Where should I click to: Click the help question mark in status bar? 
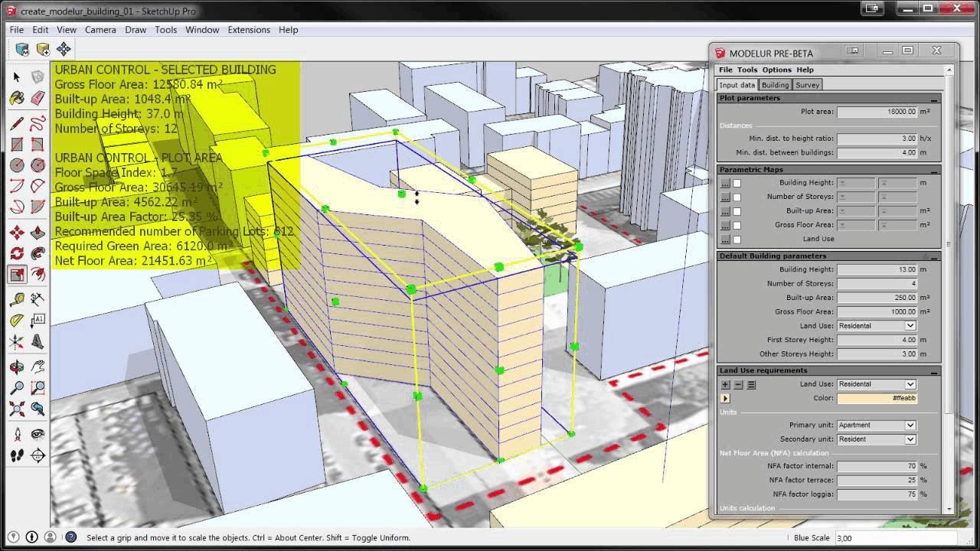click(x=70, y=537)
